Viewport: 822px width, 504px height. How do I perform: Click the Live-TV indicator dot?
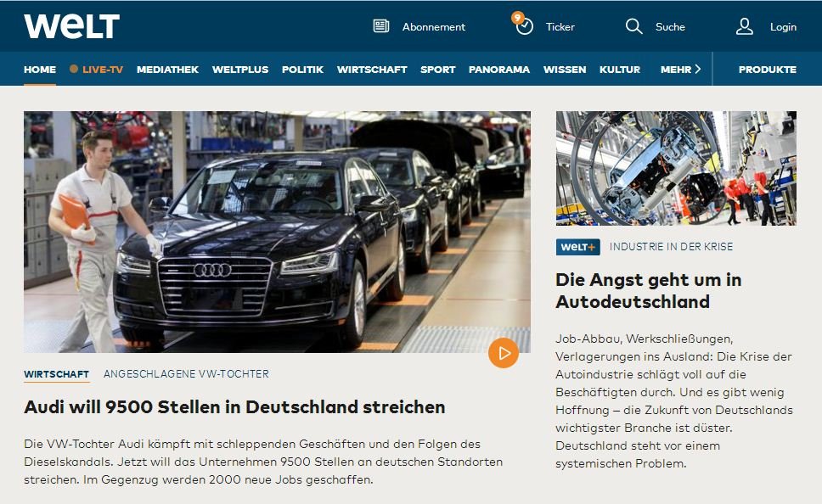pyautogui.click(x=74, y=69)
